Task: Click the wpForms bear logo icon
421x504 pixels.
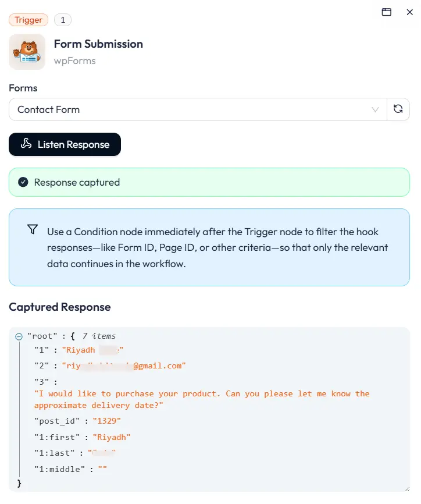Action: [x=26, y=52]
